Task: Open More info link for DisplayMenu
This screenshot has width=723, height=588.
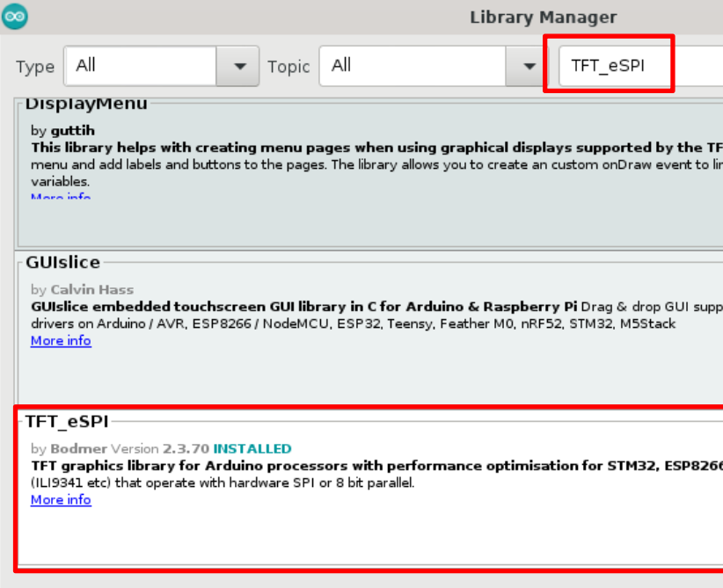Action: [x=61, y=195]
